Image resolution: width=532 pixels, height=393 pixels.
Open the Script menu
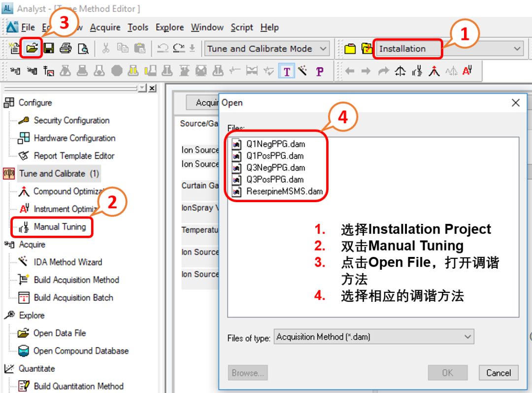click(242, 27)
